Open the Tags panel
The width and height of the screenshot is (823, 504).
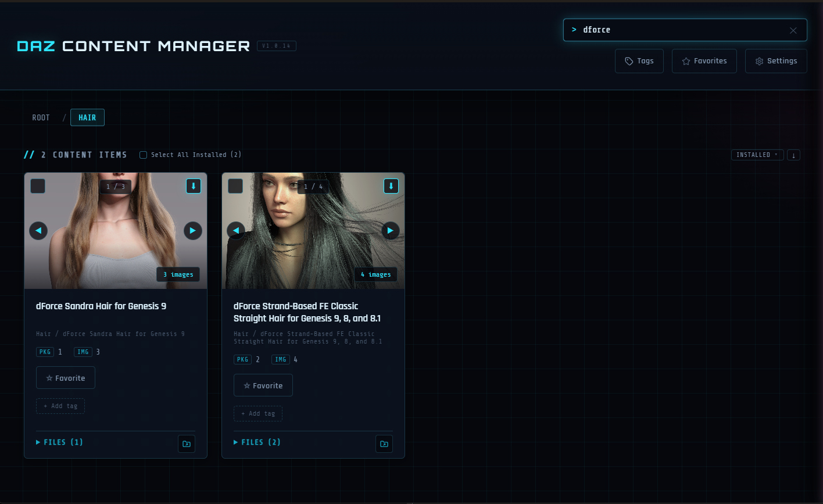click(x=639, y=61)
